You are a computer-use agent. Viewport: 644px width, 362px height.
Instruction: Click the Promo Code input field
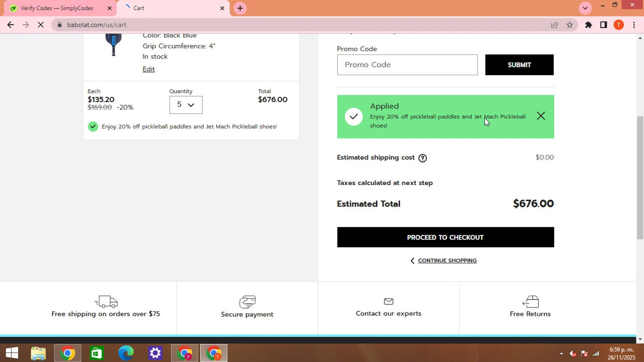[407, 65]
